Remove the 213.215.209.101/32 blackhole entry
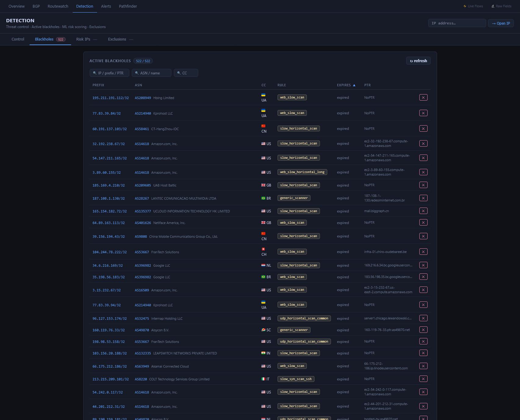The height and width of the screenshot is (420, 520). 423,379
